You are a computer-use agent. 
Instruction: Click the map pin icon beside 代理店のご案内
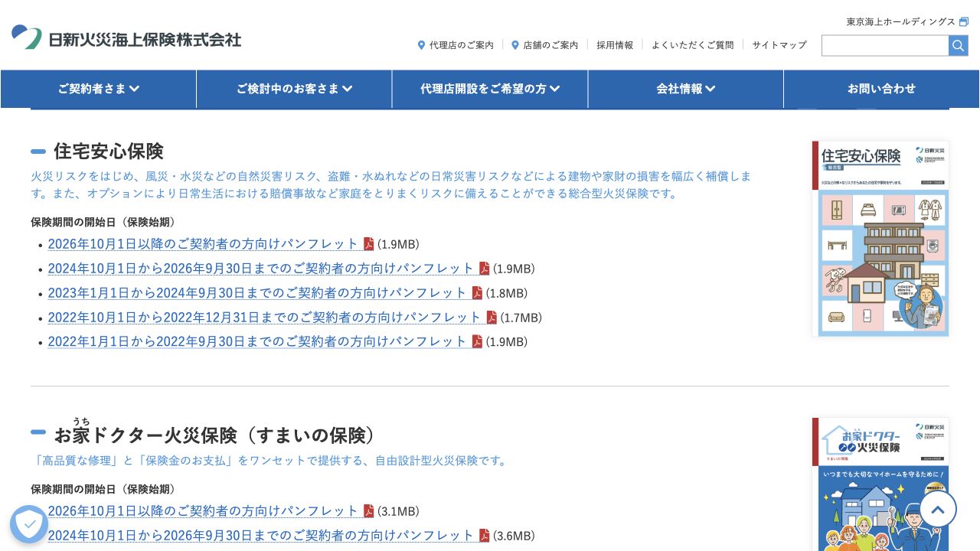[421, 45]
